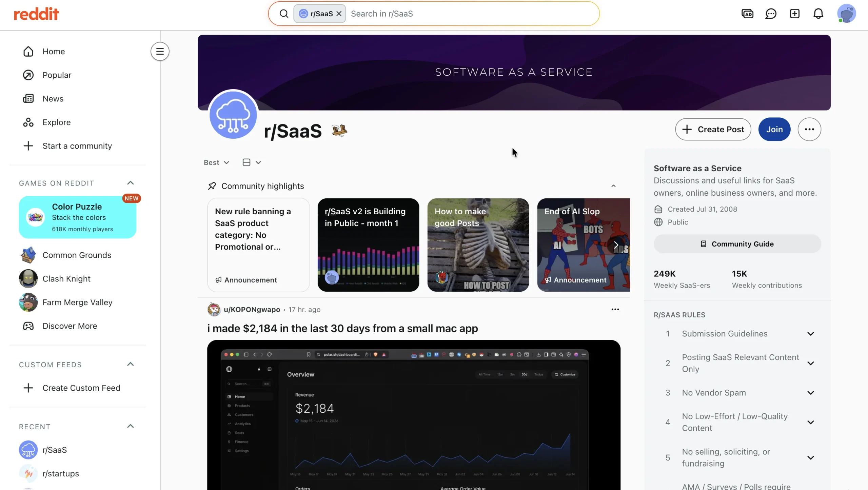Open the feed view layout dropdown
The image size is (868, 490).
(252, 162)
